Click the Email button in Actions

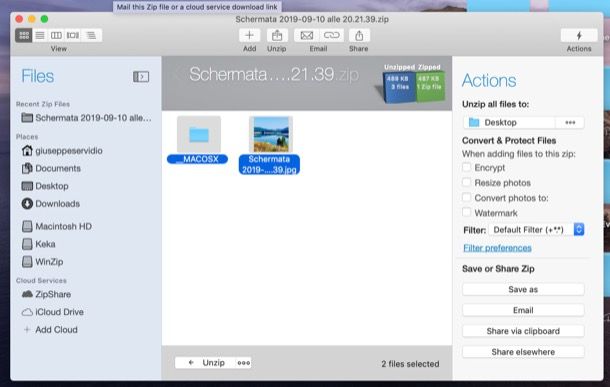(x=523, y=310)
